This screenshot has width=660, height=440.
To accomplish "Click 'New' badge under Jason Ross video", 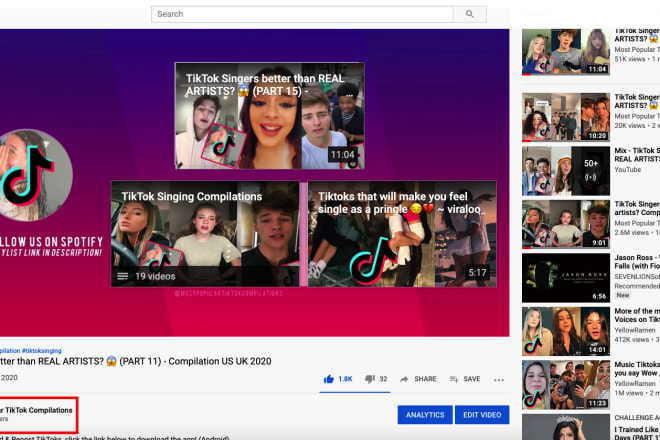I will coord(623,295).
